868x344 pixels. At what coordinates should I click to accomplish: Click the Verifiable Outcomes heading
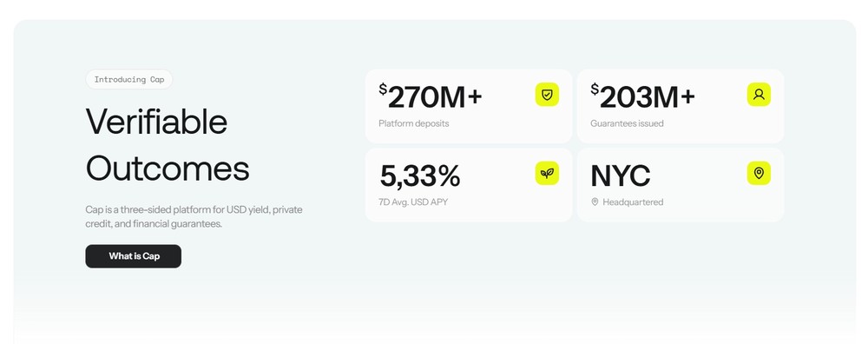point(168,144)
